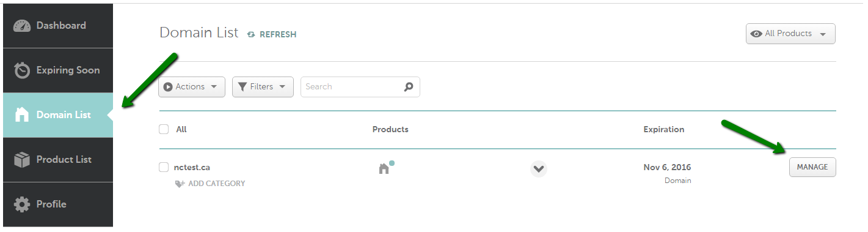Click the tag icon next to Add Category
The height and width of the screenshot is (232, 868).
[x=180, y=184]
